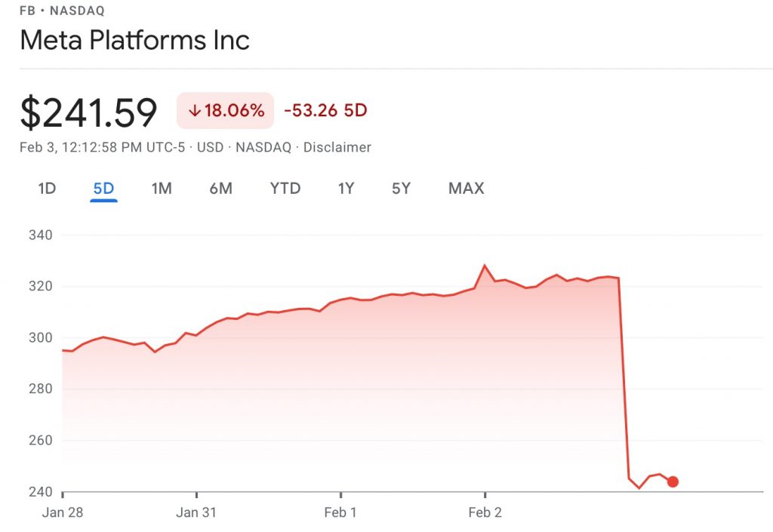Click the Meta Platforms Inc title
Image resolution: width=773 pixels, height=532 pixels.
click(134, 40)
